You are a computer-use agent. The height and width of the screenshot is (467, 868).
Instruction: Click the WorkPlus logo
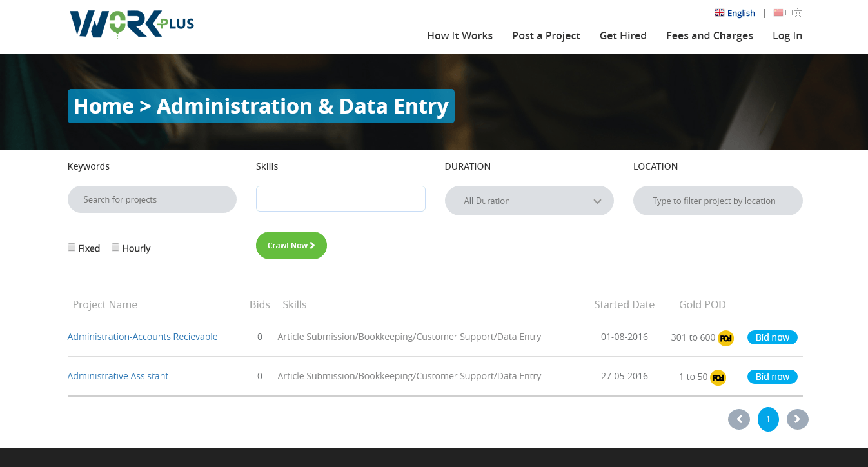click(x=132, y=25)
